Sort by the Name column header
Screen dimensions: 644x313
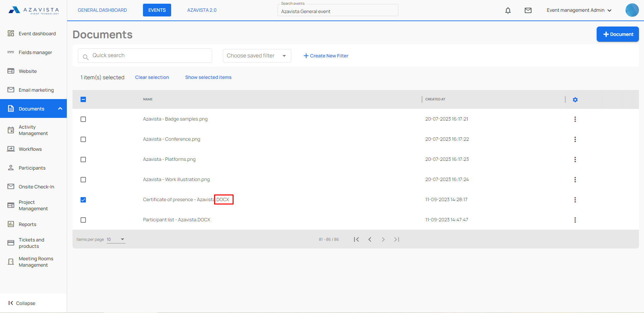tap(148, 99)
